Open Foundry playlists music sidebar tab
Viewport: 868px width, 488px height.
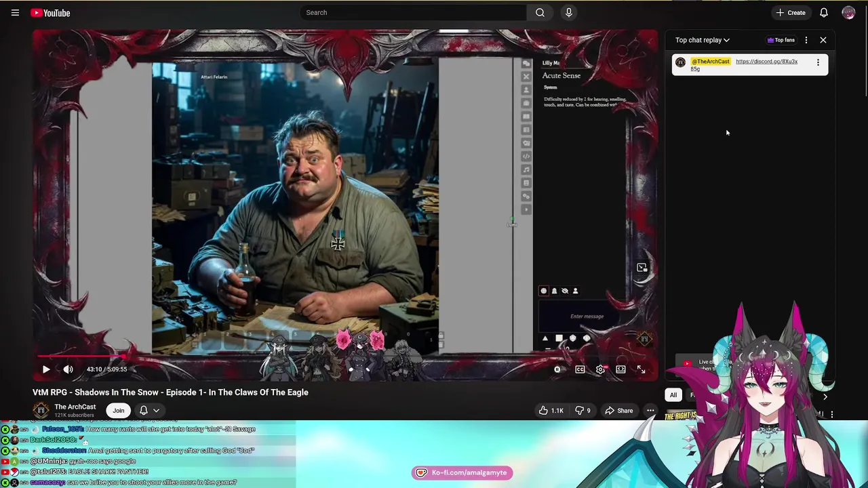pos(526,170)
